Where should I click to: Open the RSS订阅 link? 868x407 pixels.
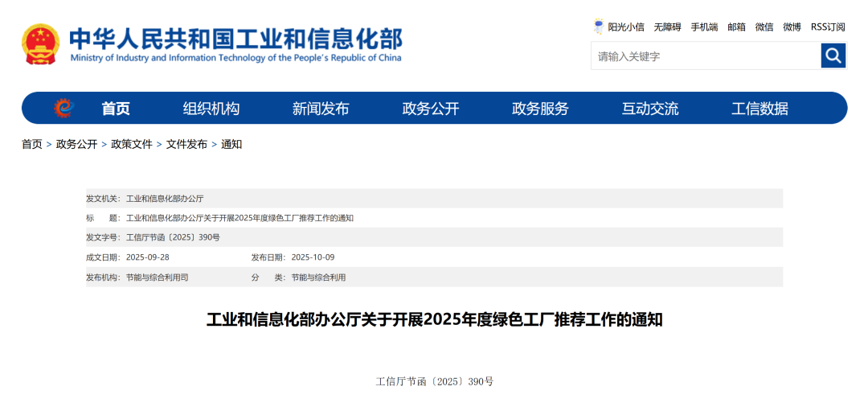coord(828,27)
